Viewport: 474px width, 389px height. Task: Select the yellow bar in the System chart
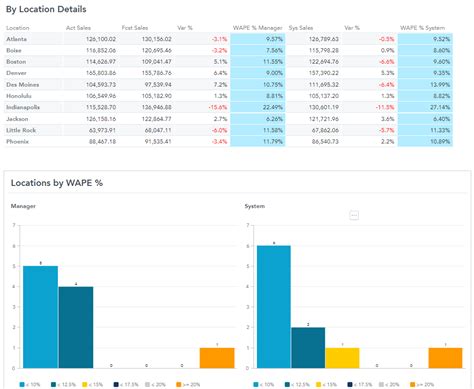click(343, 358)
